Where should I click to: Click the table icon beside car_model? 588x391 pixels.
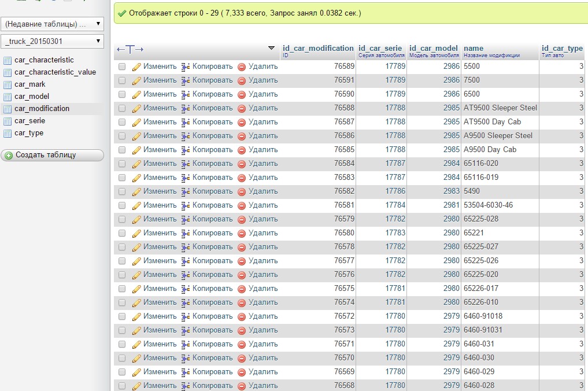pos(8,97)
